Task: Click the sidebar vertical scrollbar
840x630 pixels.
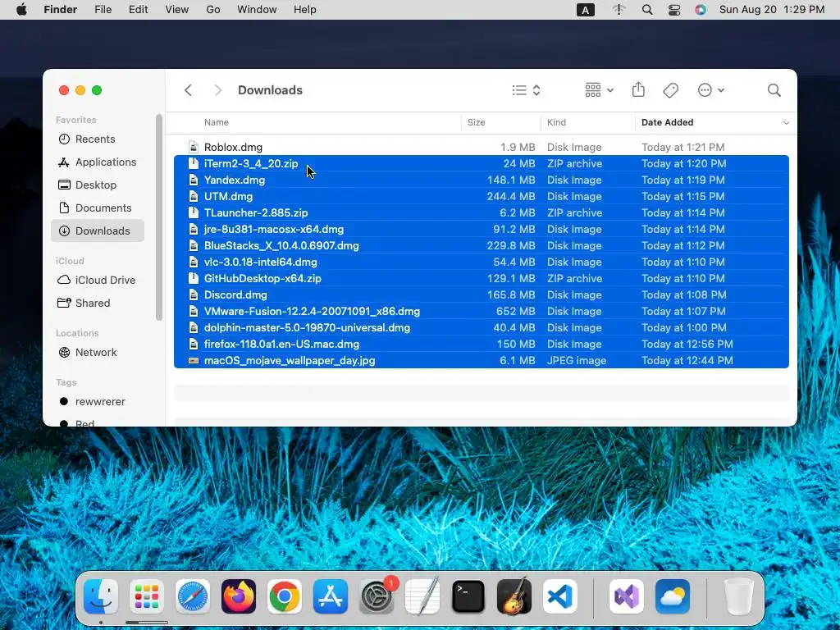Action: pos(158,217)
